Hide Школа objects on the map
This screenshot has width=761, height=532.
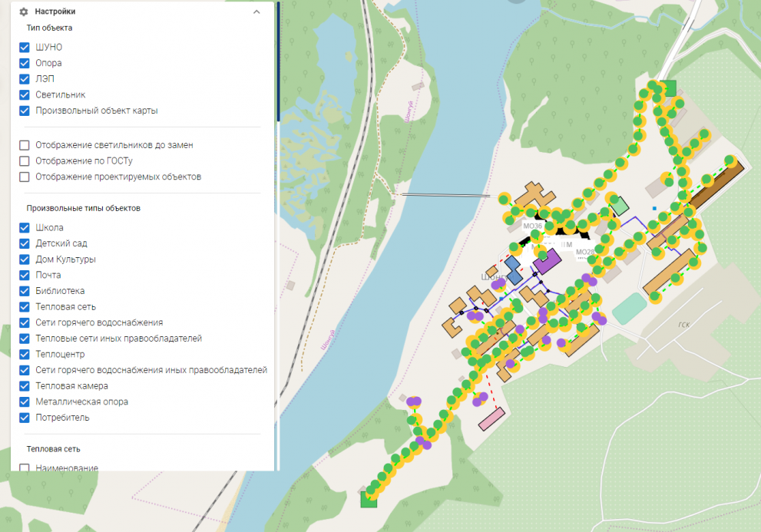pos(25,228)
